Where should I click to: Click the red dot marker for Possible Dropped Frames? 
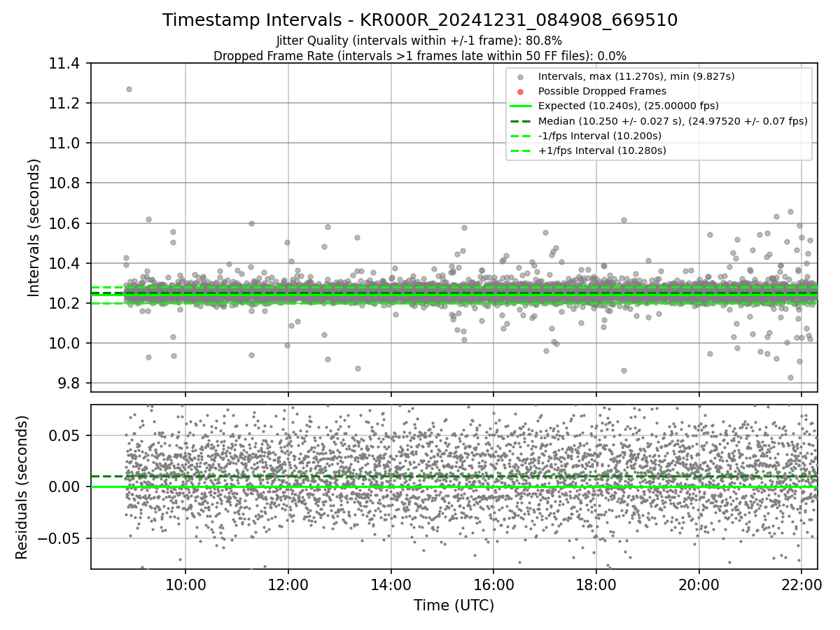[x=520, y=92]
